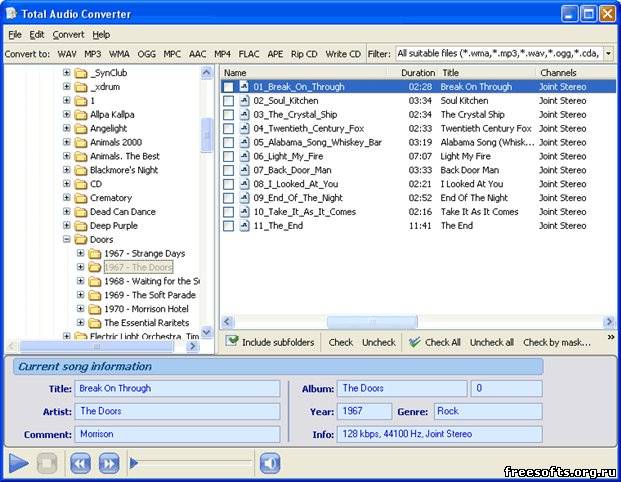Click the folder icon for Blackmore's Night
Screen dimensions: 621x482
coord(81,170)
